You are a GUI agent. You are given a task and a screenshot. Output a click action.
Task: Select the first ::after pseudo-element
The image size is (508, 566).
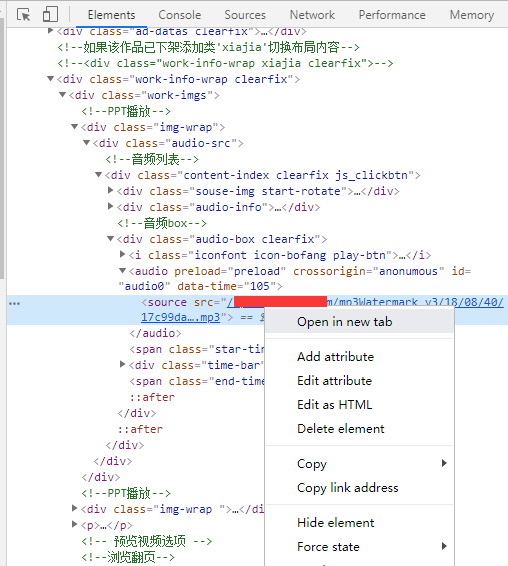(152, 397)
